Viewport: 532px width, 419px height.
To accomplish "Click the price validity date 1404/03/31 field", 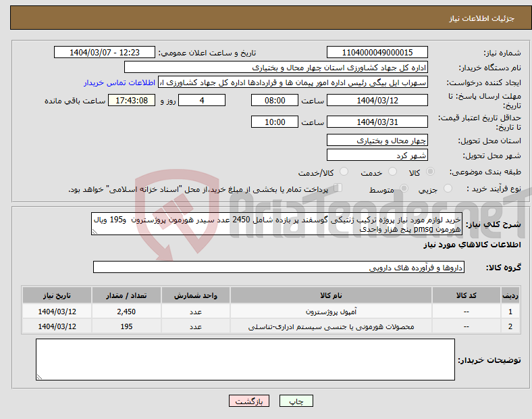I will tap(377, 122).
